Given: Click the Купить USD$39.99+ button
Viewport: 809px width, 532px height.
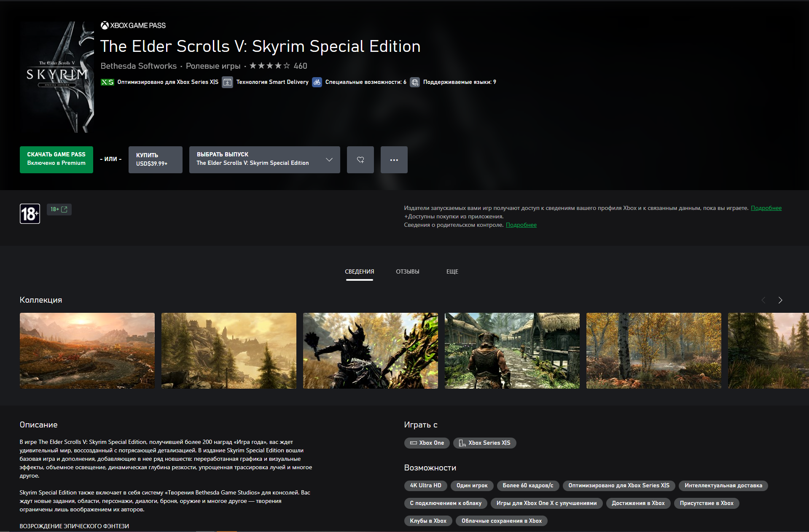Looking at the screenshot, I should click(156, 160).
